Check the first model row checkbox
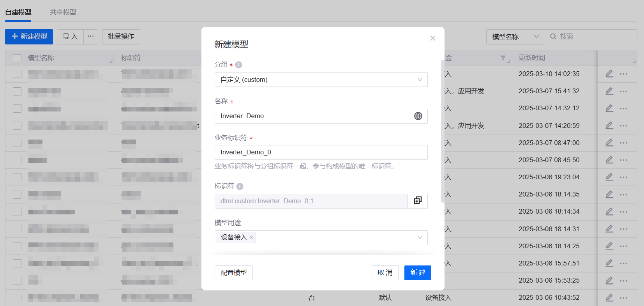This screenshot has width=644, height=306. point(17,74)
